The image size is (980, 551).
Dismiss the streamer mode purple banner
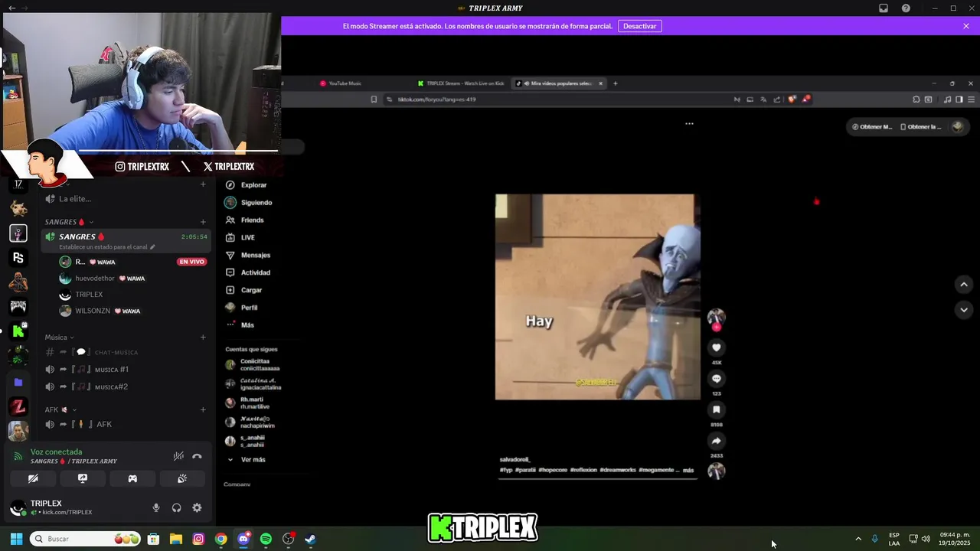tap(966, 26)
